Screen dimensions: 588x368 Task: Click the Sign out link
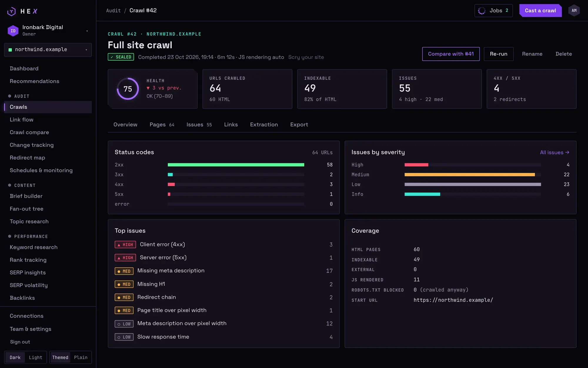[x=20, y=342]
